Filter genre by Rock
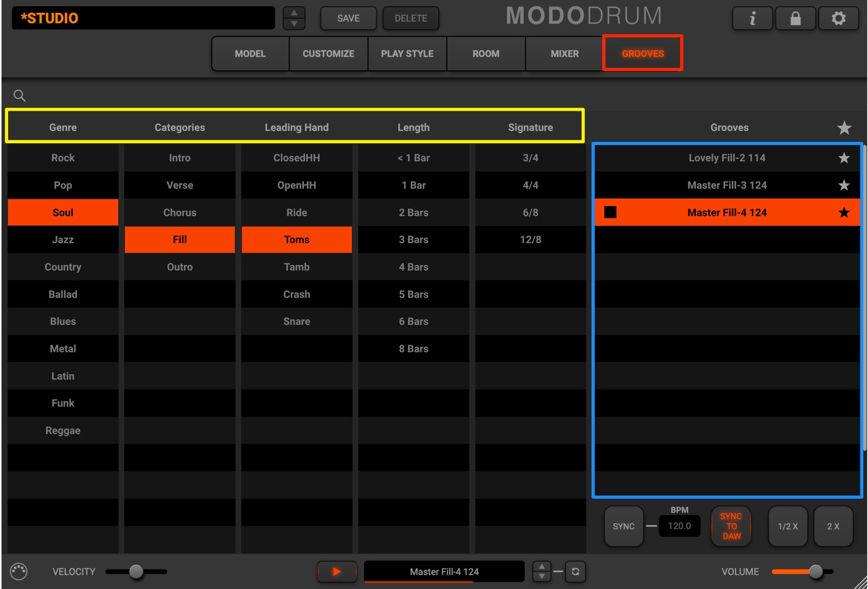 tap(63, 158)
